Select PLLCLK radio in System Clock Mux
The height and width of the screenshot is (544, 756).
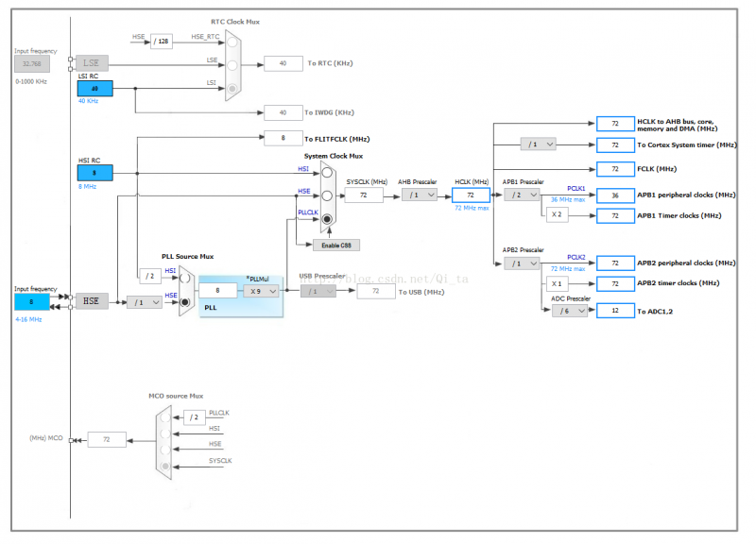click(327, 219)
